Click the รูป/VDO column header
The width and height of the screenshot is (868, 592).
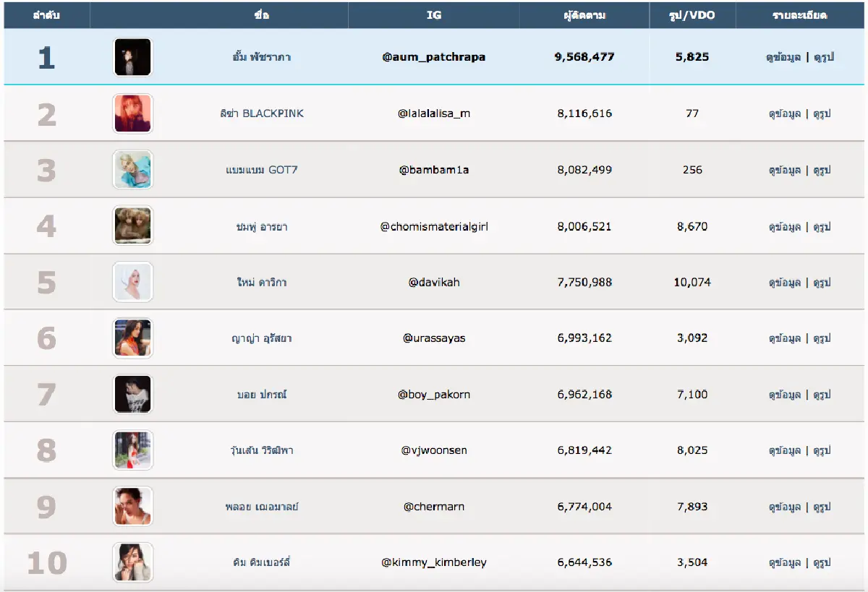pyautogui.click(x=692, y=15)
